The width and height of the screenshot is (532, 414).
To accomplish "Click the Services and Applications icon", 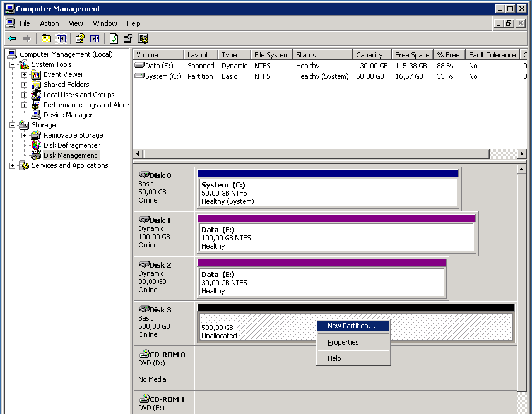I will [24, 165].
